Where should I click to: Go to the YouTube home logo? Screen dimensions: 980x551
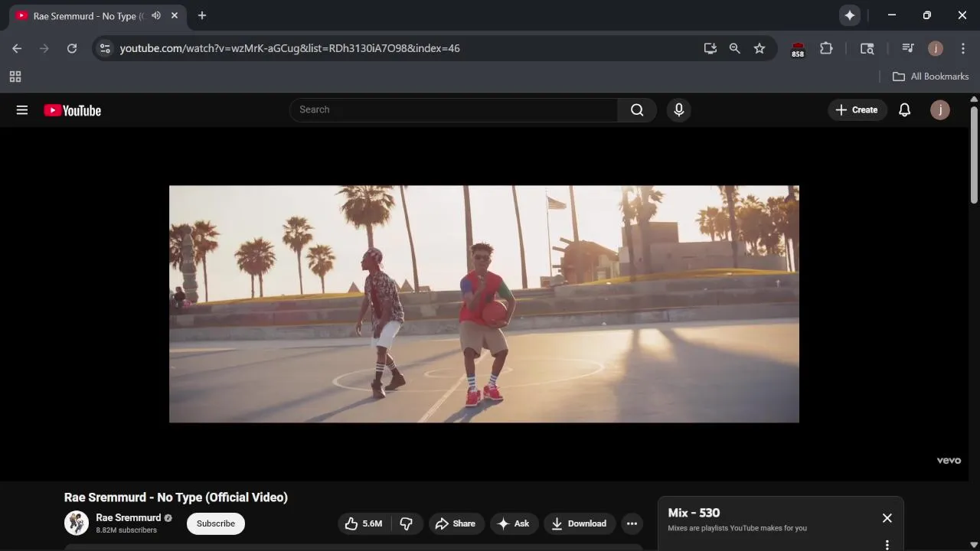pyautogui.click(x=73, y=110)
